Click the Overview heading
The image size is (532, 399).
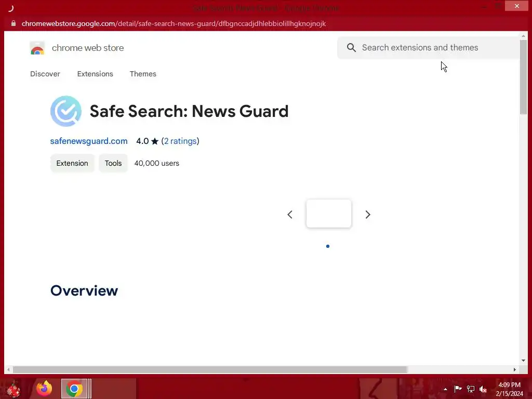click(x=84, y=291)
